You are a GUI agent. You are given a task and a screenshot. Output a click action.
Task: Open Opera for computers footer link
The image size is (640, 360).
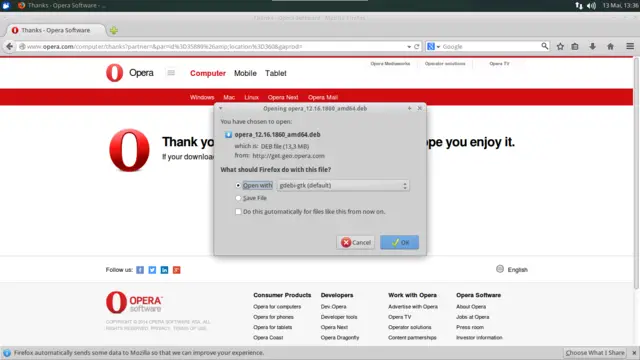277,307
